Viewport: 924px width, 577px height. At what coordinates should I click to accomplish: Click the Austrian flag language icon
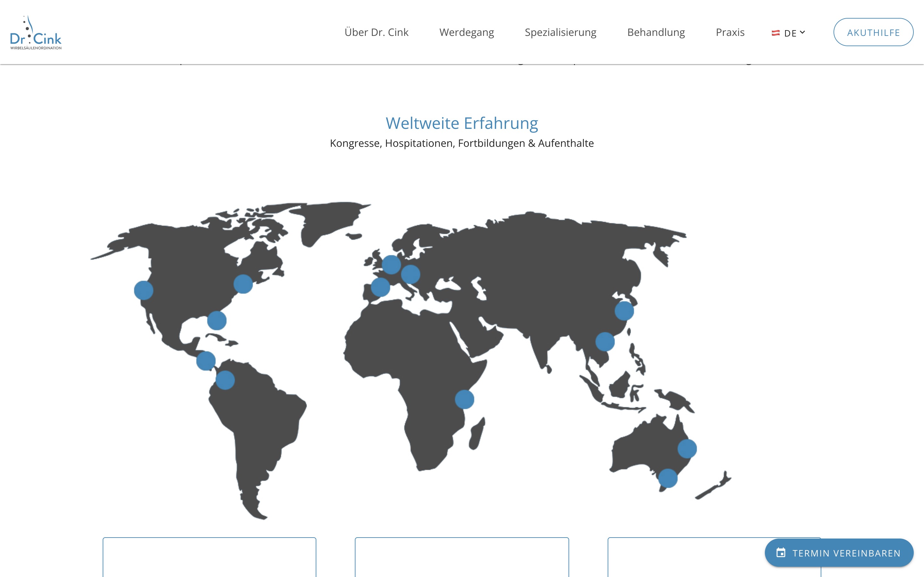[x=775, y=33]
